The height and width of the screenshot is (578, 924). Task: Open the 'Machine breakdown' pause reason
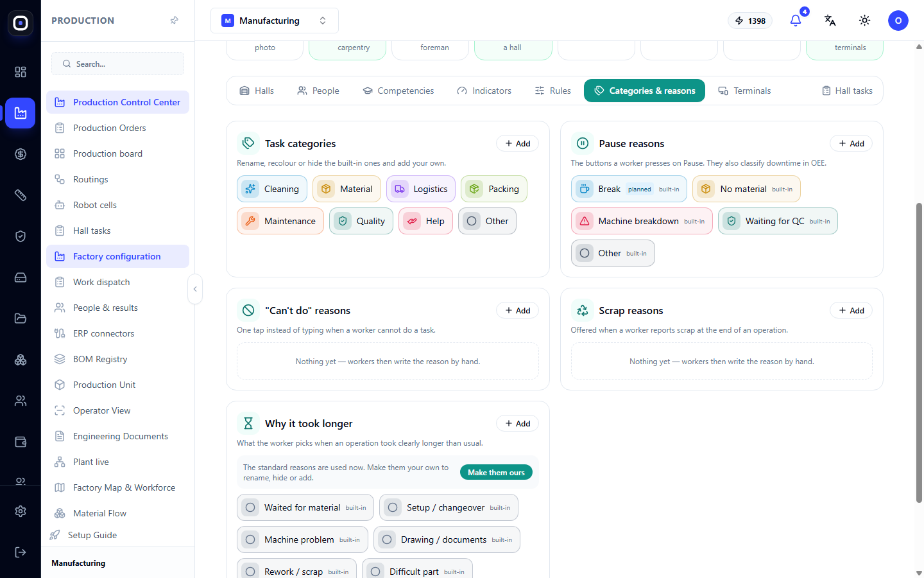(642, 221)
